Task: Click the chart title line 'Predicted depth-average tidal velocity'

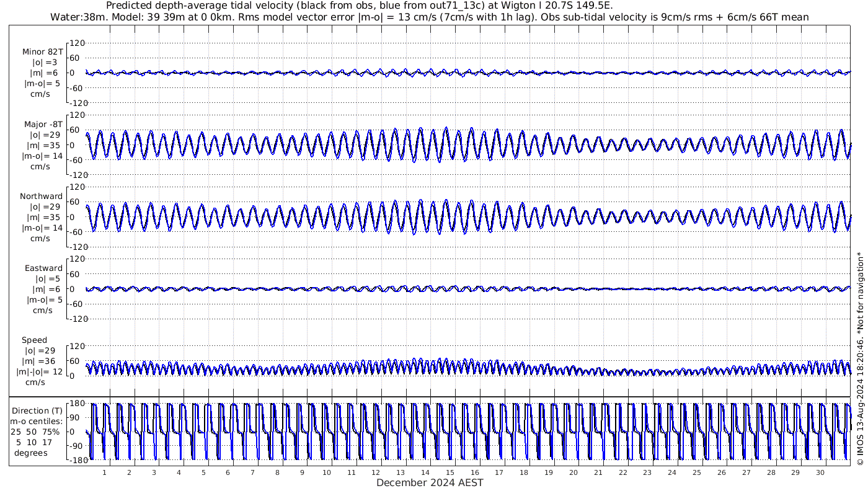Action: click(x=358, y=6)
